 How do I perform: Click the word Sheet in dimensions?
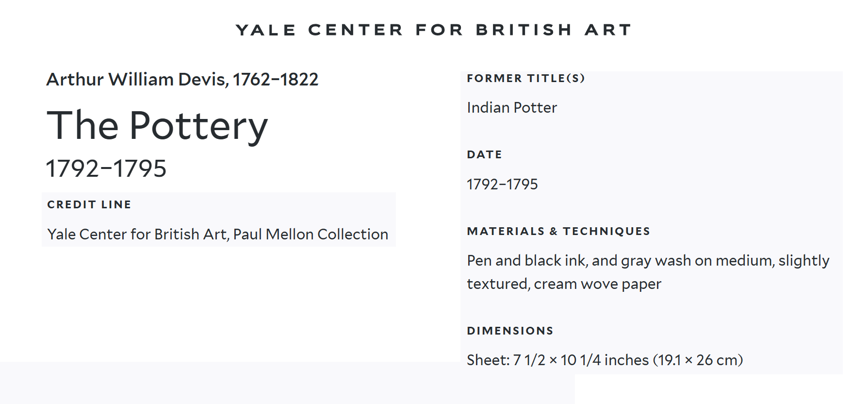(487, 360)
